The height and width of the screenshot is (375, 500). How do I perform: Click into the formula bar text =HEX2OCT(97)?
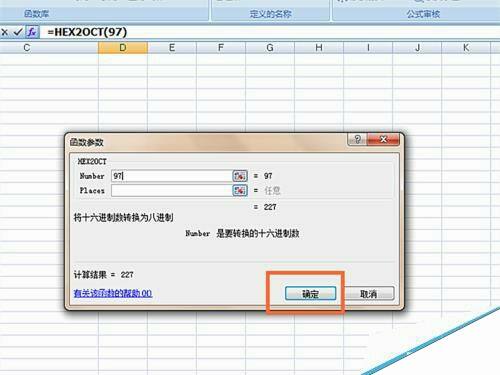click(x=87, y=32)
